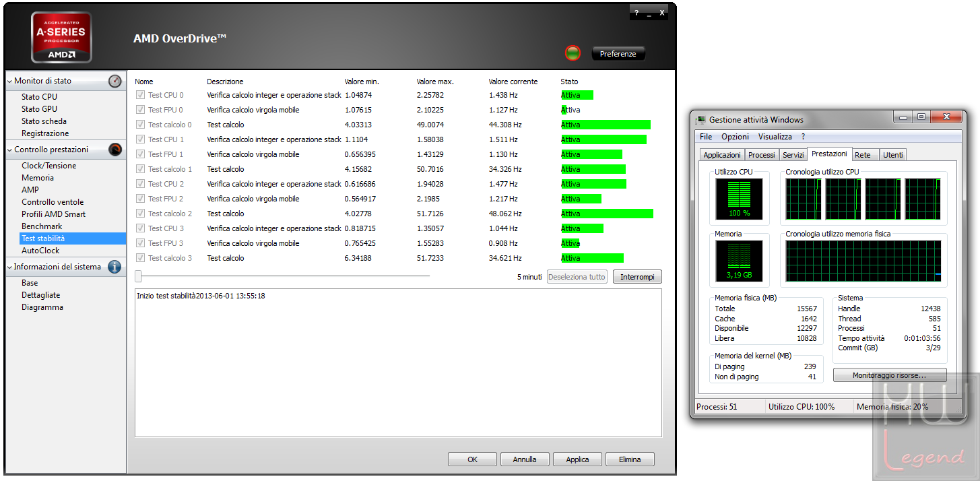Click the Annulla button
The width and height of the screenshot is (980, 481).
525,459
